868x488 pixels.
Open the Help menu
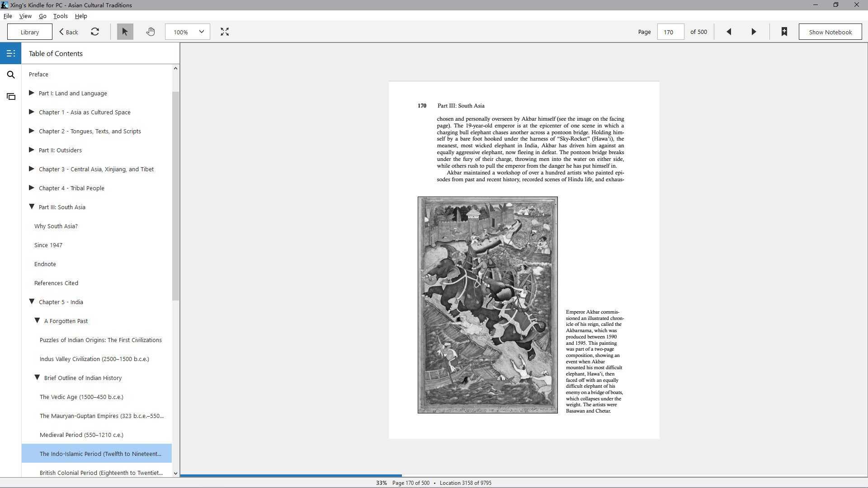point(81,16)
